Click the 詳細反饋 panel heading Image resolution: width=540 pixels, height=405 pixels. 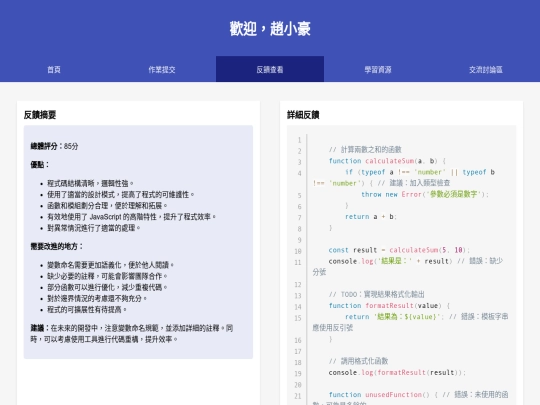[x=303, y=115]
